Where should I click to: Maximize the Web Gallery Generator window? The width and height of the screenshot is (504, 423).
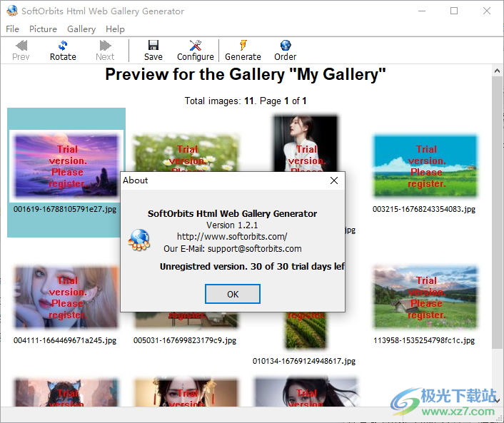coord(454,11)
